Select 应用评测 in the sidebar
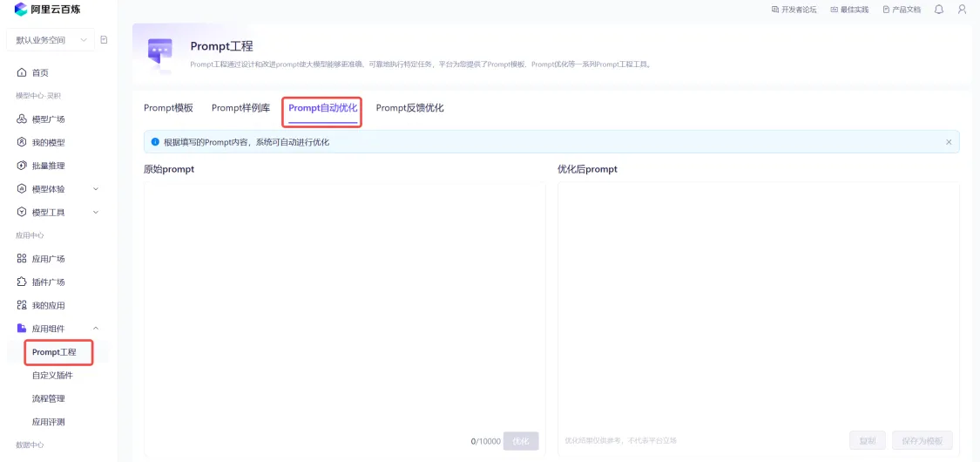 click(x=48, y=421)
